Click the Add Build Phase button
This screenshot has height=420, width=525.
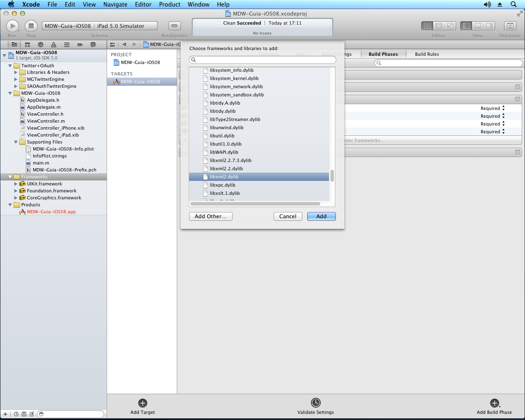pos(494,406)
